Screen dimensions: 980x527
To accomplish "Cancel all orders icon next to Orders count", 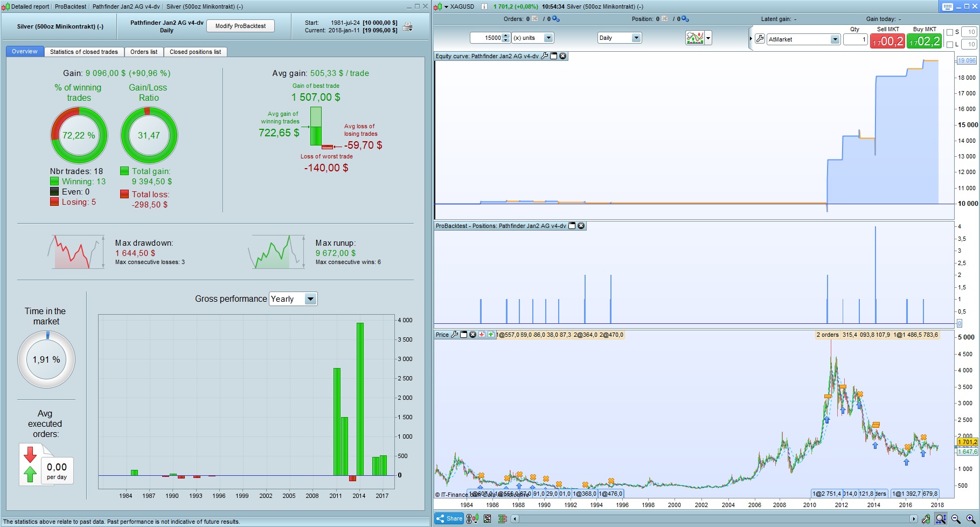I will point(535,19).
